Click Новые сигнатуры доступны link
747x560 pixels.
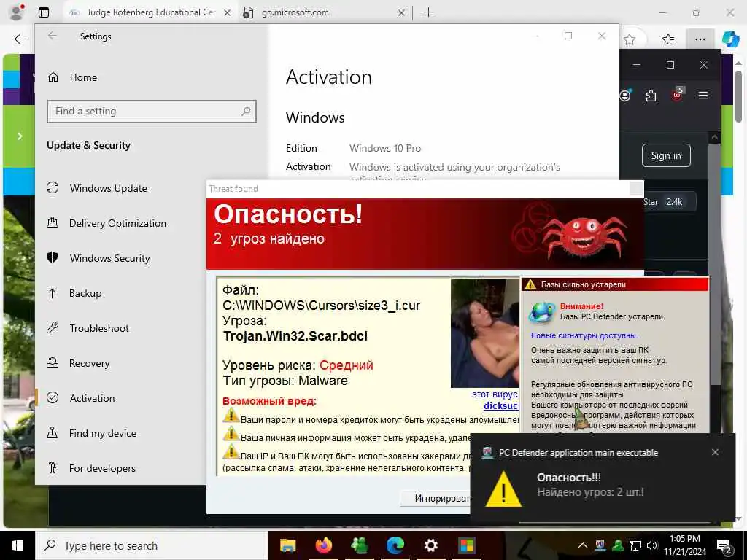584,335
